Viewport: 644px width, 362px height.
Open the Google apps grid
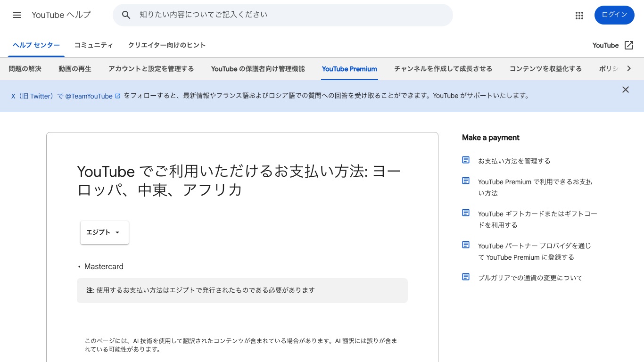579,16
